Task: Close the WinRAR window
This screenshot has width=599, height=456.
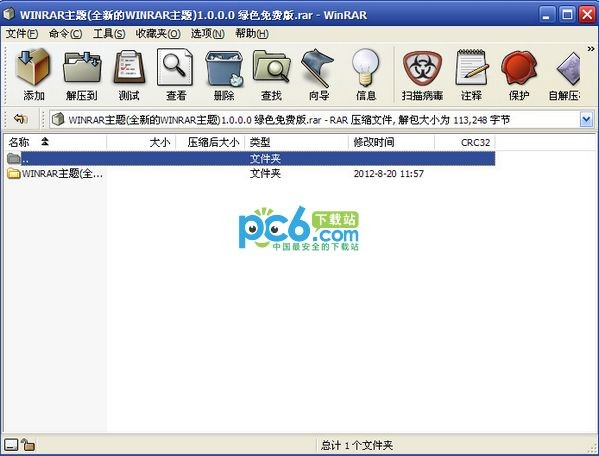Action: pos(587,15)
